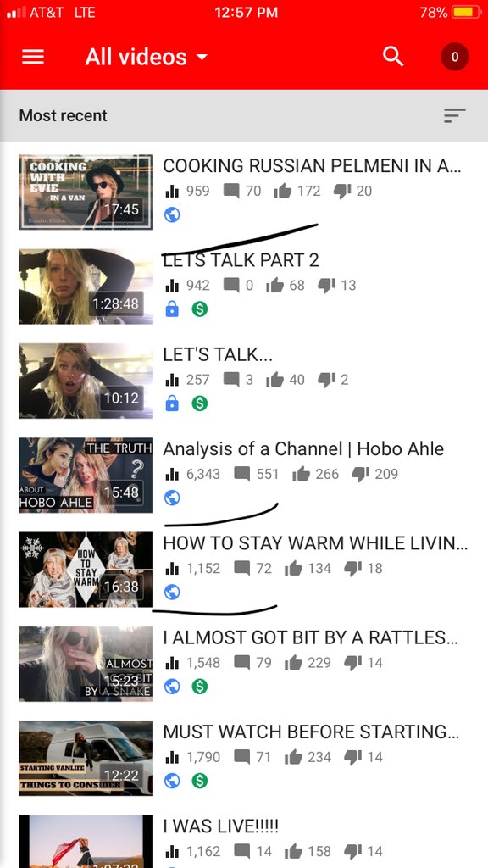This screenshot has height=868, width=488.
Task: Open the I WAS LIVE!!!!! video title
Action: tap(221, 826)
